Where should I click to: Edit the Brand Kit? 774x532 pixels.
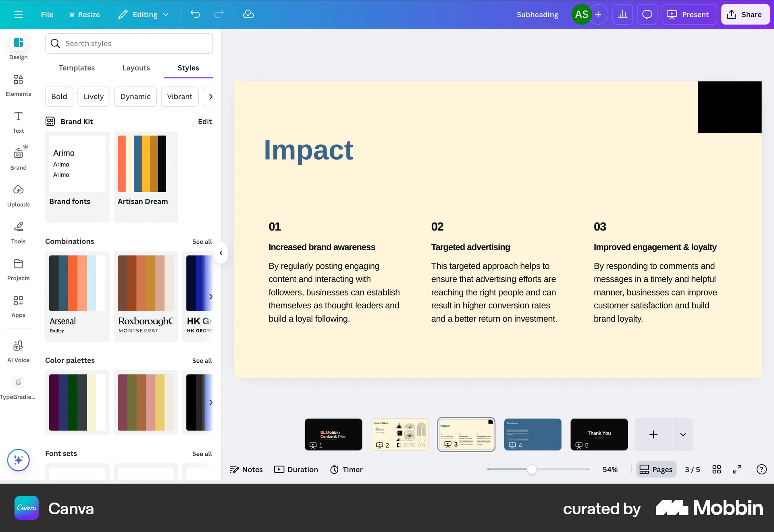[205, 121]
